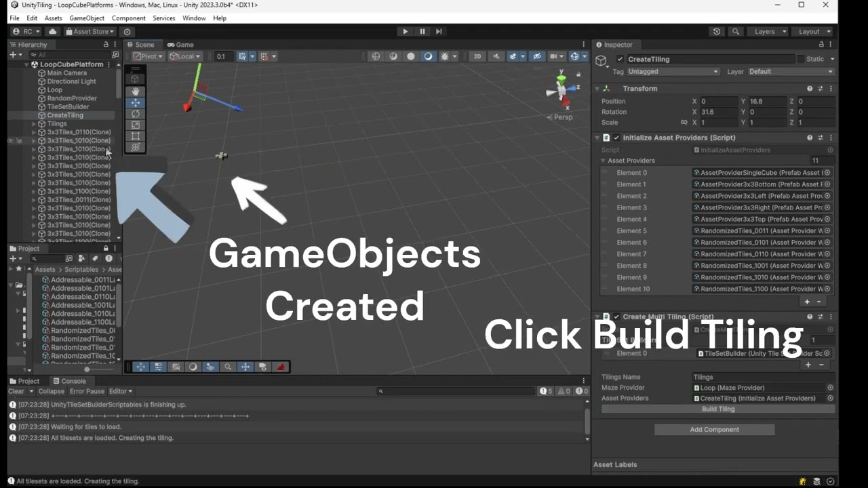868x488 pixels.
Task: Open the Component menu
Action: point(129,18)
